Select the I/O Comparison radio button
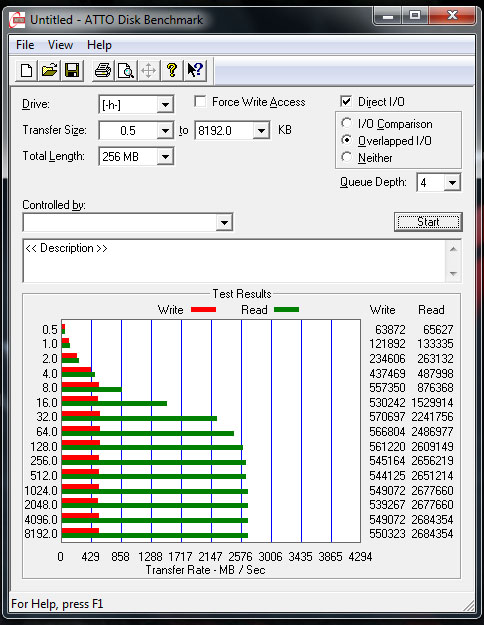The height and width of the screenshot is (625, 484). tap(346, 123)
